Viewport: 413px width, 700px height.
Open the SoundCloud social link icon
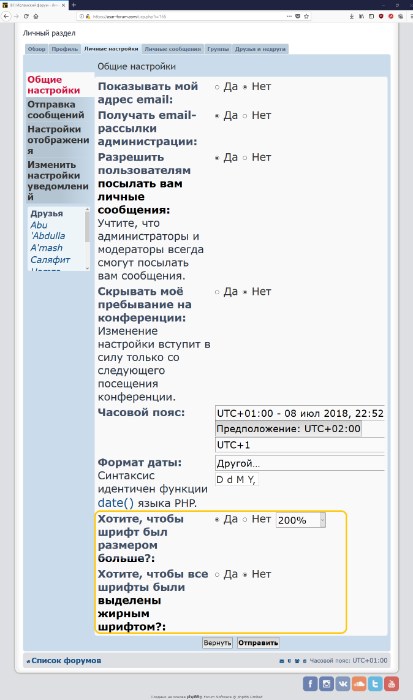[x=359, y=683]
